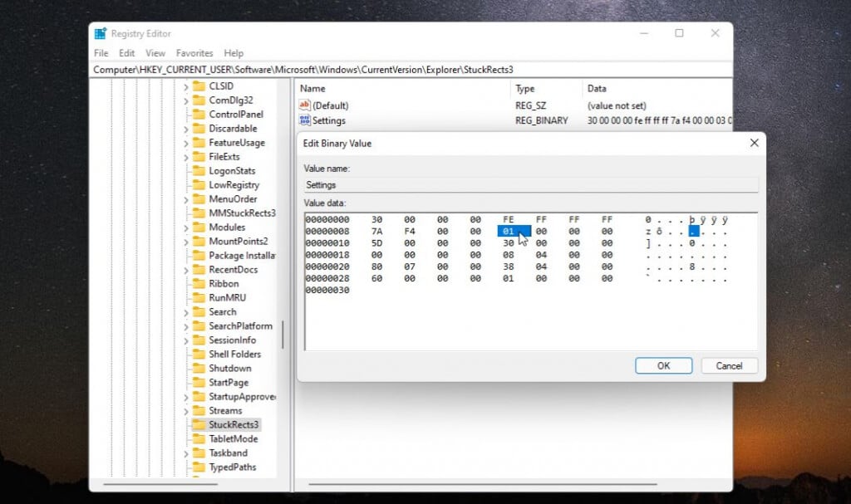
Task: Expand the FileExts key
Action: (x=185, y=157)
